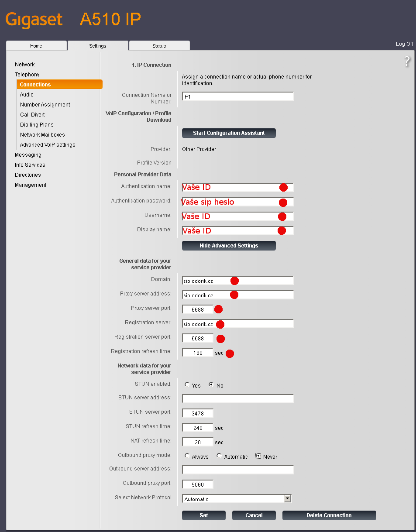Switch to the Home tab

pyautogui.click(x=36, y=46)
